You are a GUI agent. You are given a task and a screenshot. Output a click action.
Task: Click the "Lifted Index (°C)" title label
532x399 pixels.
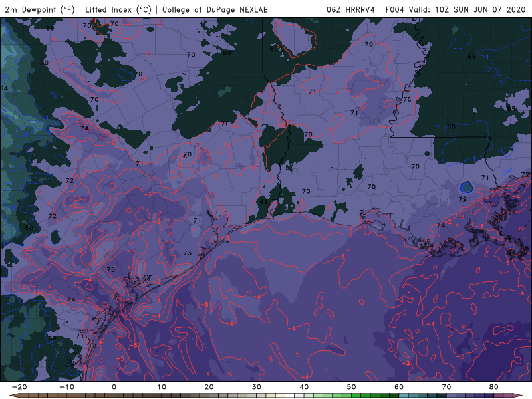pos(118,9)
